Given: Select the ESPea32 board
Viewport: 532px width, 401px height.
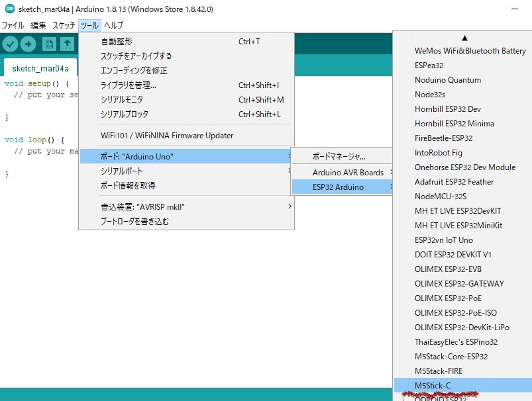Looking at the screenshot, I should 463,66.
